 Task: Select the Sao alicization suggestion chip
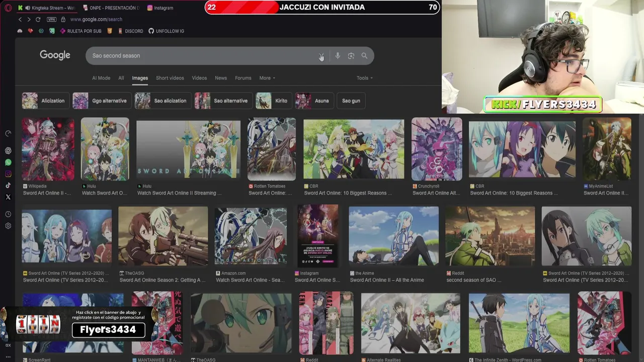tap(162, 101)
